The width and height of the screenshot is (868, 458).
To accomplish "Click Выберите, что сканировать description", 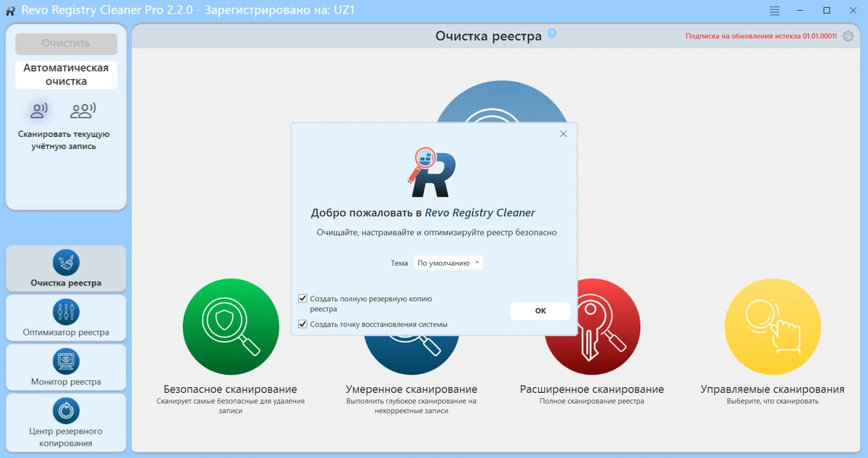I will click(773, 401).
